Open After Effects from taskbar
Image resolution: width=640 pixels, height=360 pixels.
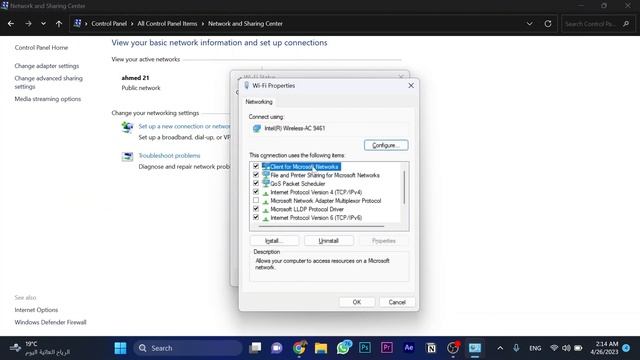(x=409, y=348)
